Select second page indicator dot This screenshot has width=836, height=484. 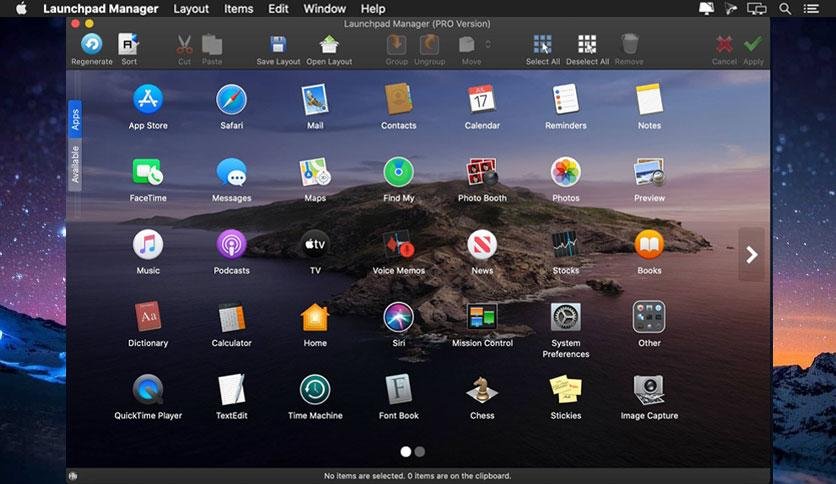(x=420, y=451)
